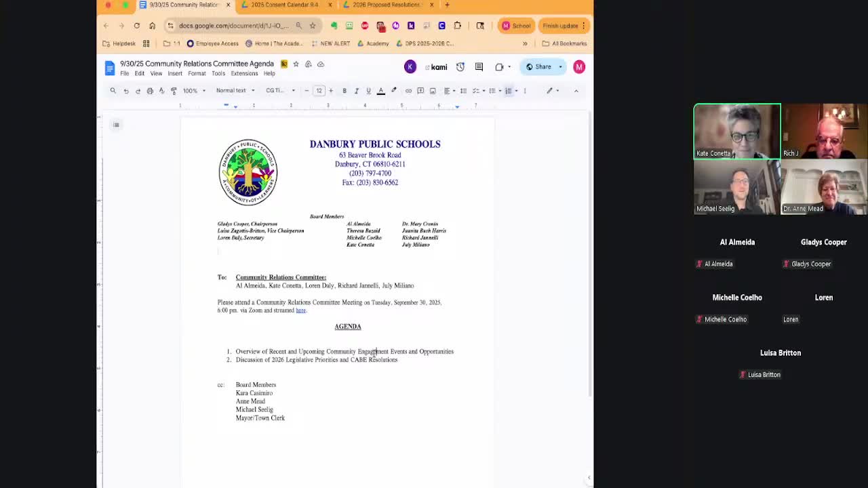Select Kate Conetta's video thumbnail
This screenshot has width=868, height=488.
pos(736,131)
